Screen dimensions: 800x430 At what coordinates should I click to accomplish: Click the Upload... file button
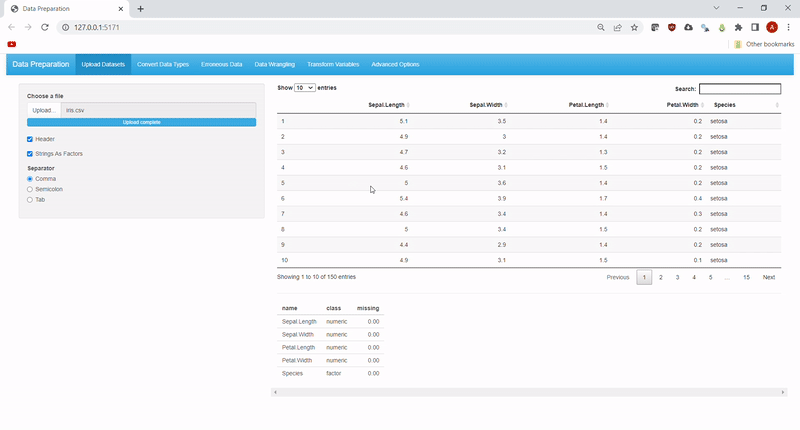pyautogui.click(x=44, y=110)
